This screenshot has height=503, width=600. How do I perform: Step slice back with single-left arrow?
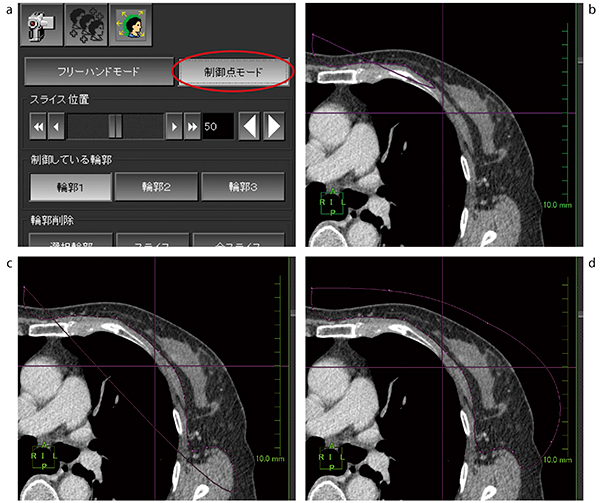56,126
